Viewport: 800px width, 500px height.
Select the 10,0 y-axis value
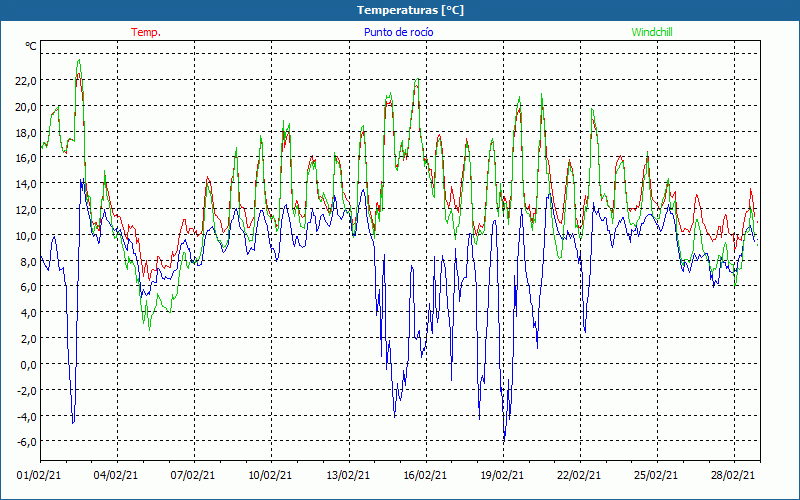click(26, 236)
